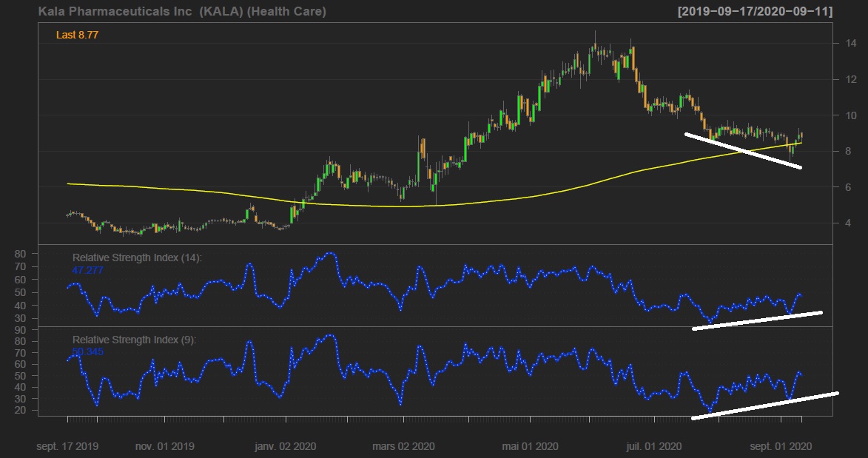
Task: Click the 'janv. 02 2020' date axis label
Action: point(286,446)
